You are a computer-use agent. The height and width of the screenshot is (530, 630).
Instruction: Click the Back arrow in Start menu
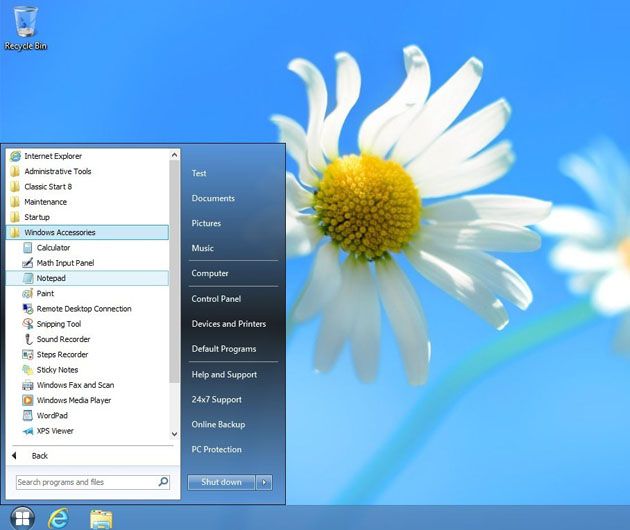coord(14,456)
